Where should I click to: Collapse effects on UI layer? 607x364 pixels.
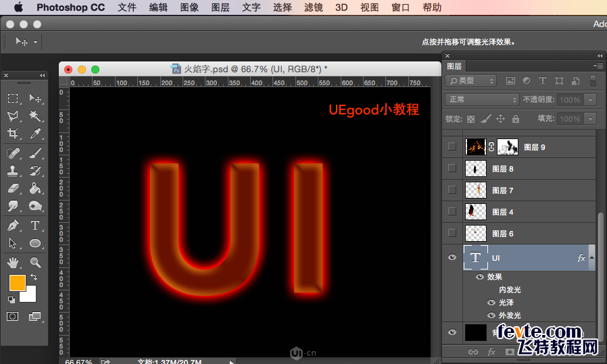591,257
